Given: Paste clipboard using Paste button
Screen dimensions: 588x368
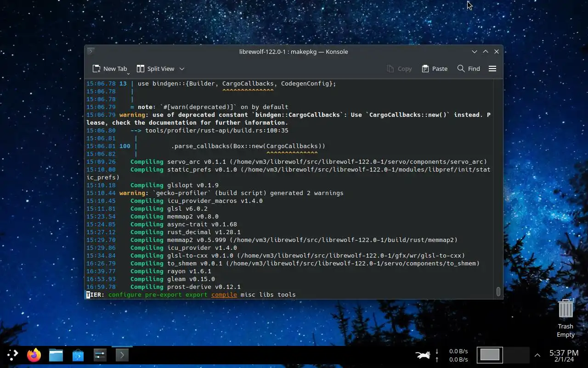Looking at the screenshot, I should 435,69.
